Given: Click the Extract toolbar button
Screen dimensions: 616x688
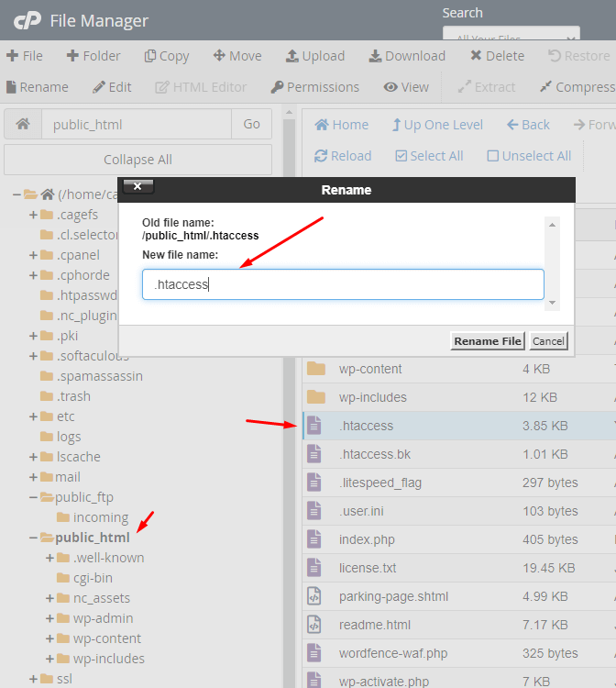Looking at the screenshot, I should pyautogui.click(x=486, y=87).
